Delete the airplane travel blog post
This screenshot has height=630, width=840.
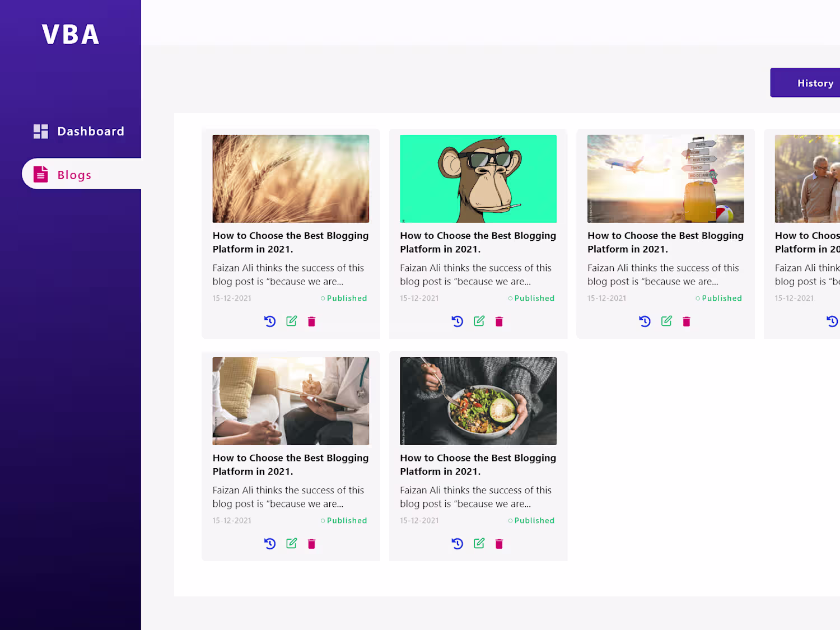[687, 321]
